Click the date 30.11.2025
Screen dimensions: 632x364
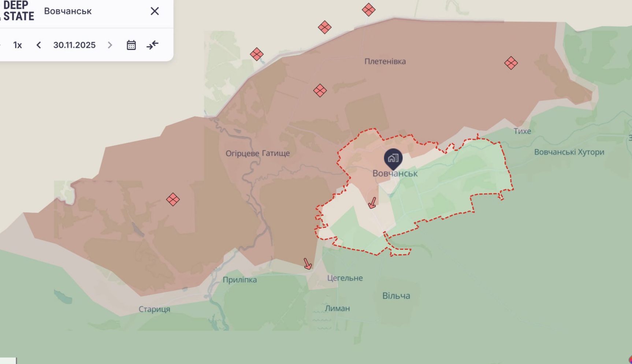pyautogui.click(x=74, y=45)
